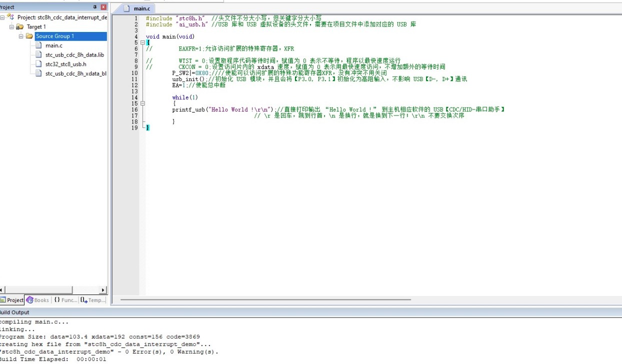Viewport: 622px width, 364px height.
Task: Switch to the Functions tab
Action: [x=65, y=300]
